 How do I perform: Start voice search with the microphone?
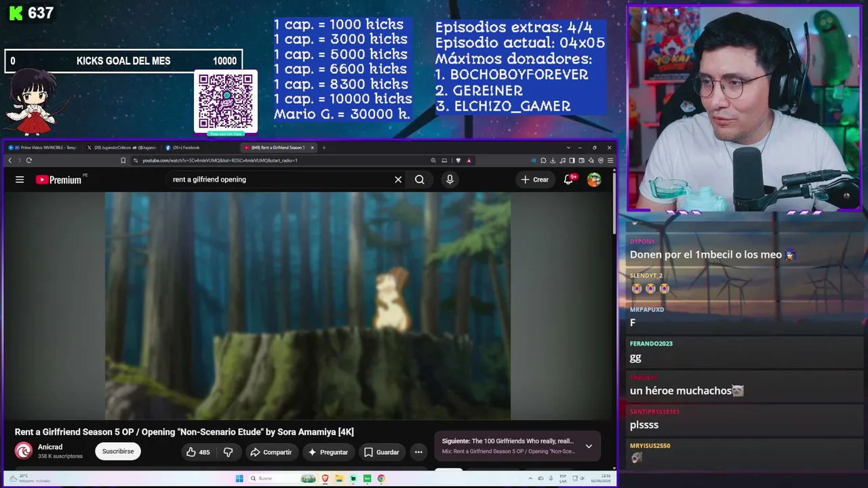click(x=450, y=180)
